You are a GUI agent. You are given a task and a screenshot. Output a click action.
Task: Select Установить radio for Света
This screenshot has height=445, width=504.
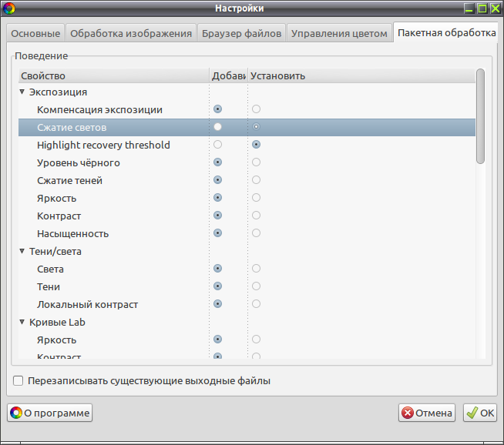coord(256,269)
